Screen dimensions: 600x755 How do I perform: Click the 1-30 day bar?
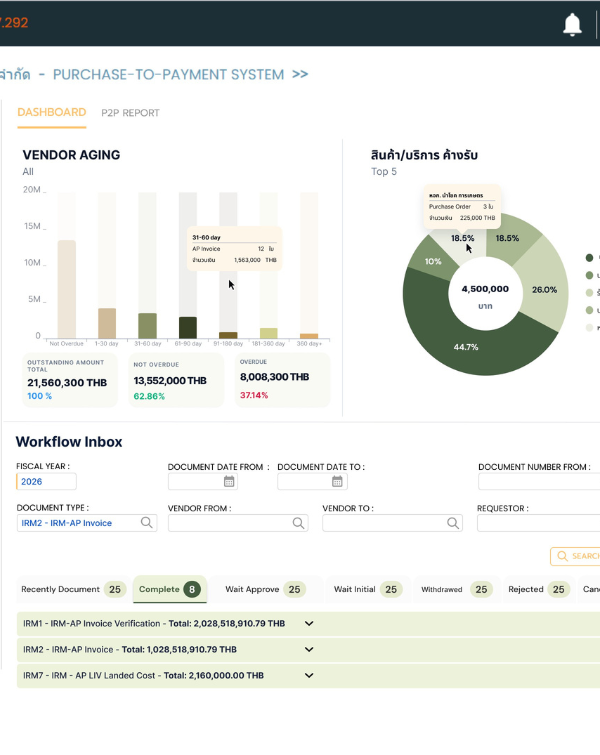click(x=107, y=323)
